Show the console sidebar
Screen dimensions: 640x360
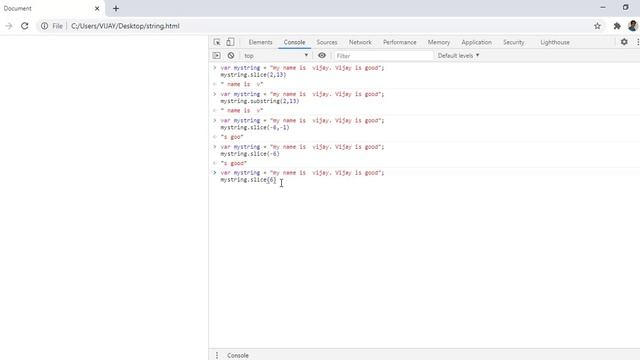(x=217, y=56)
